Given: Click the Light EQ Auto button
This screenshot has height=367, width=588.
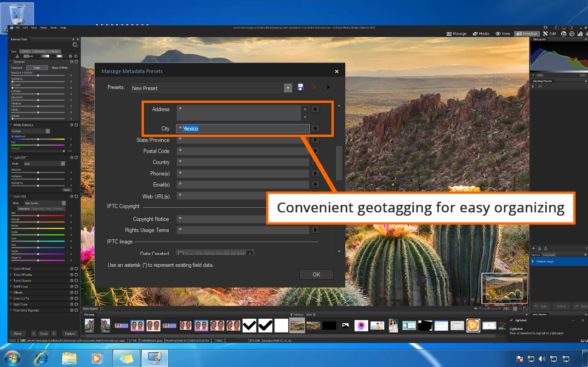Looking at the screenshot, I should (67, 190).
